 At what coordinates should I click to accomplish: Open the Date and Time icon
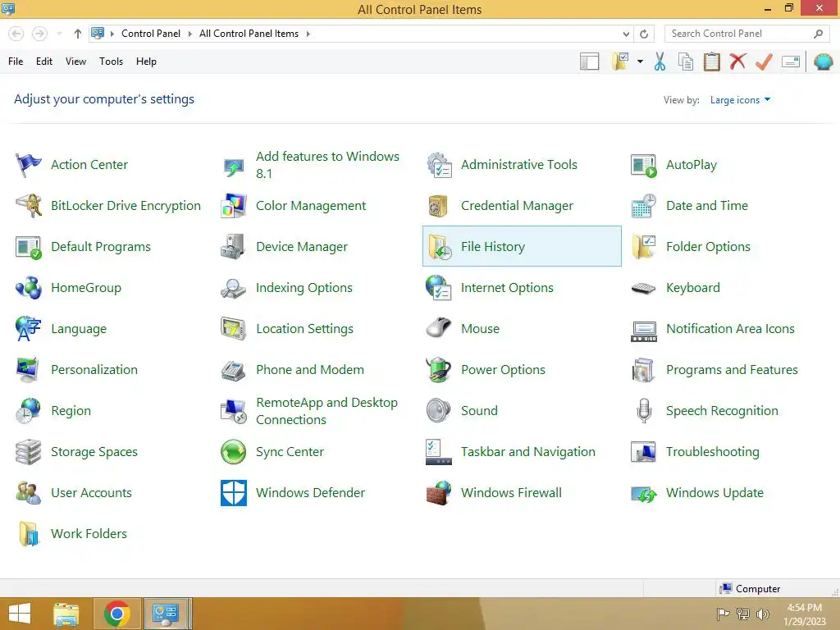click(x=643, y=206)
